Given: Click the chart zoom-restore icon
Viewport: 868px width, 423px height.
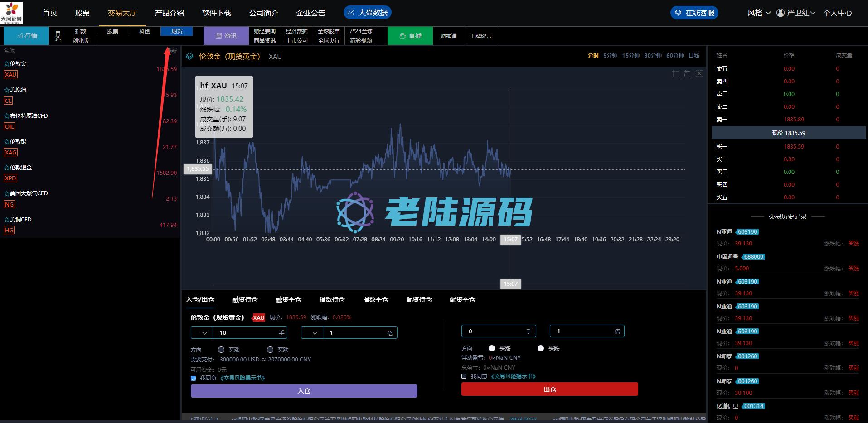Looking at the screenshot, I should pyautogui.click(x=688, y=74).
